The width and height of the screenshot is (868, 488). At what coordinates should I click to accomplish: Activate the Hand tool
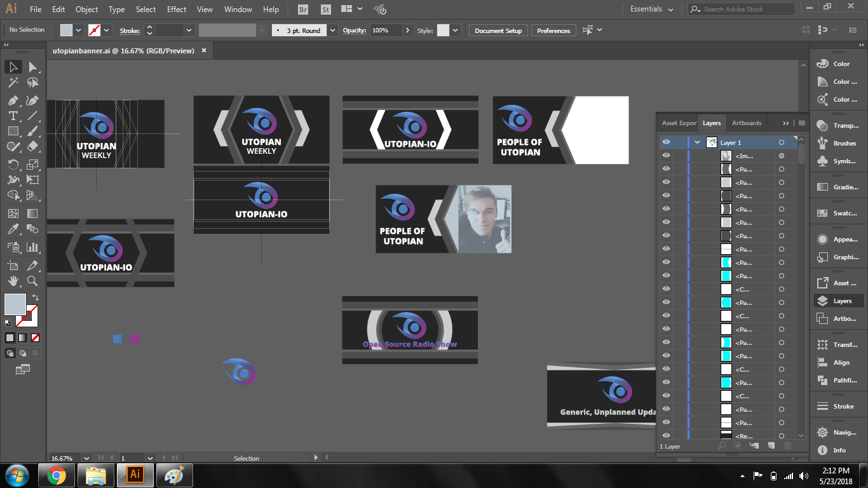pyautogui.click(x=13, y=280)
